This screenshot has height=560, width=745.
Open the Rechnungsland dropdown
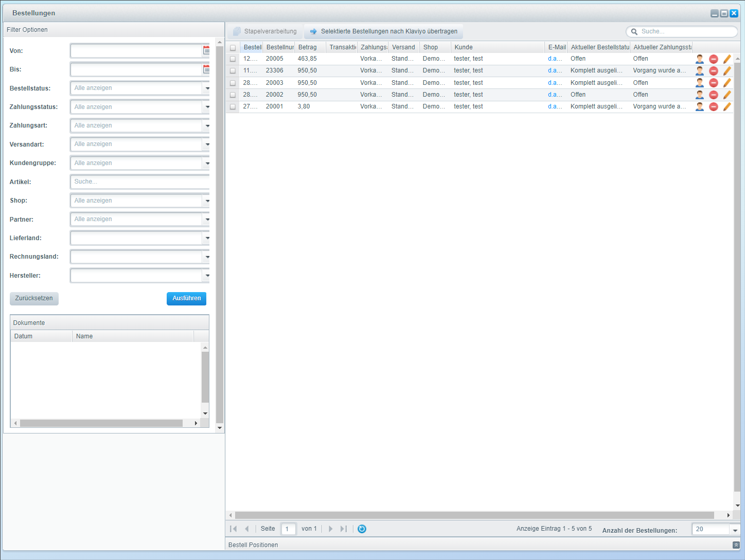click(206, 257)
